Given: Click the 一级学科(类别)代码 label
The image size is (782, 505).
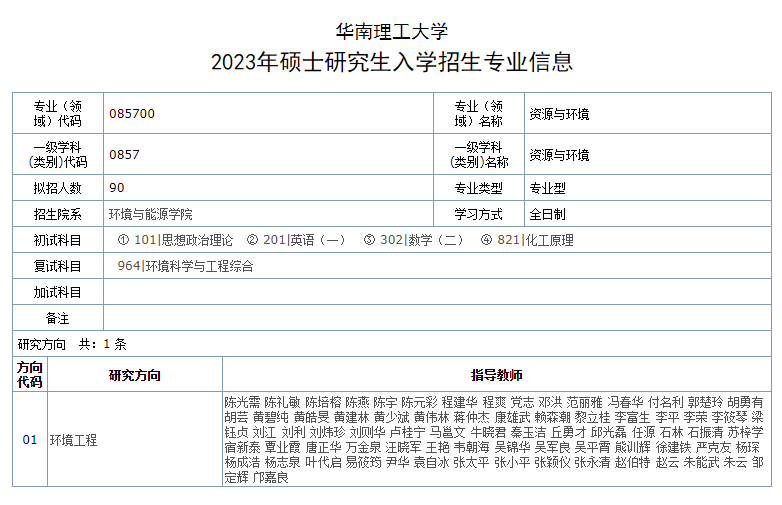Looking at the screenshot, I should pos(58,155).
